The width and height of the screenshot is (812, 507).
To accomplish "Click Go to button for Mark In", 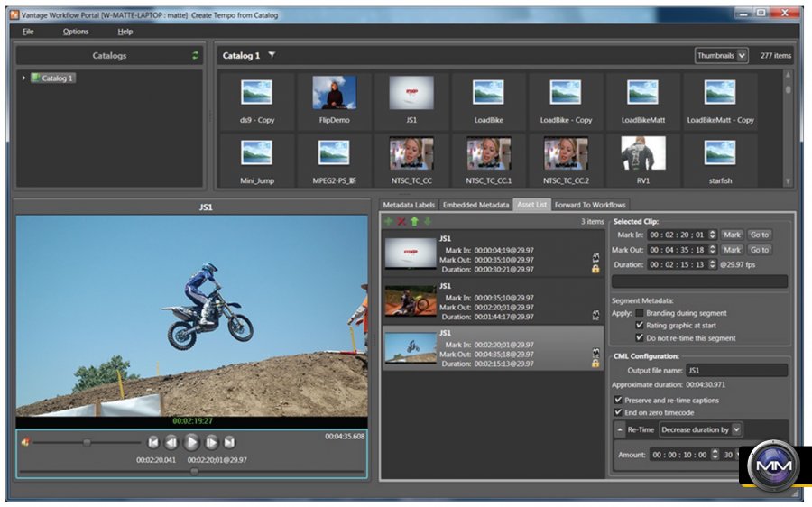I will (759, 235).
